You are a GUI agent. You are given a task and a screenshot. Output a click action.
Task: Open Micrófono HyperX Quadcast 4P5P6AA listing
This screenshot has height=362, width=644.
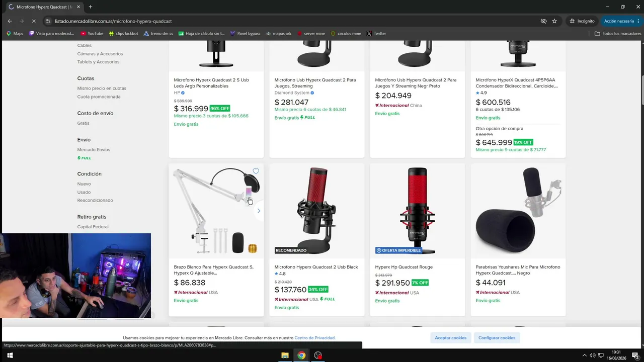(517, 83)
